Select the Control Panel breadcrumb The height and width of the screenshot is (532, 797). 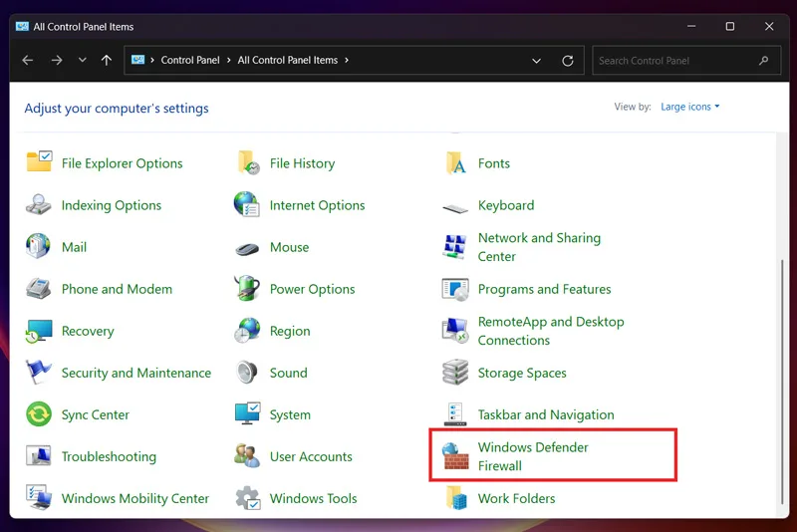coord(190,60)
